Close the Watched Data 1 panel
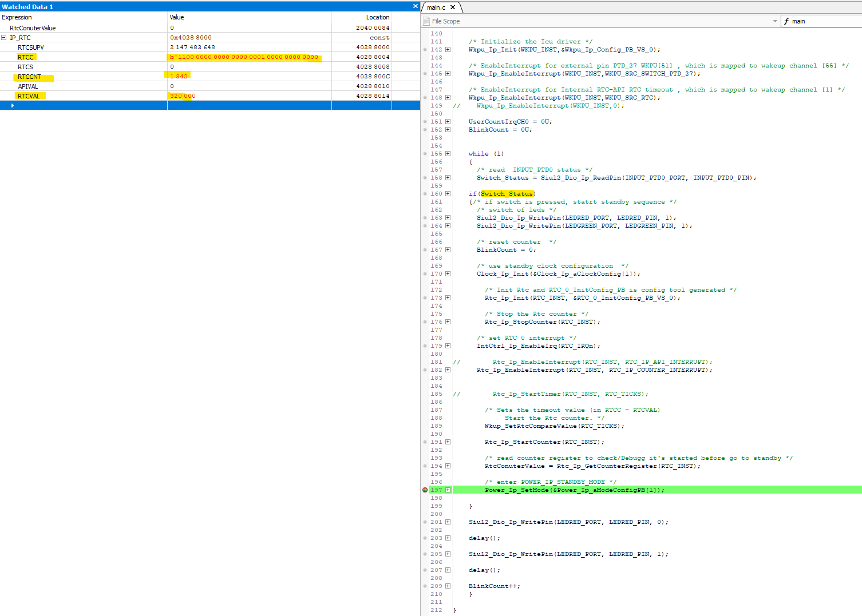The image size is (862, 616). (416, 6)
